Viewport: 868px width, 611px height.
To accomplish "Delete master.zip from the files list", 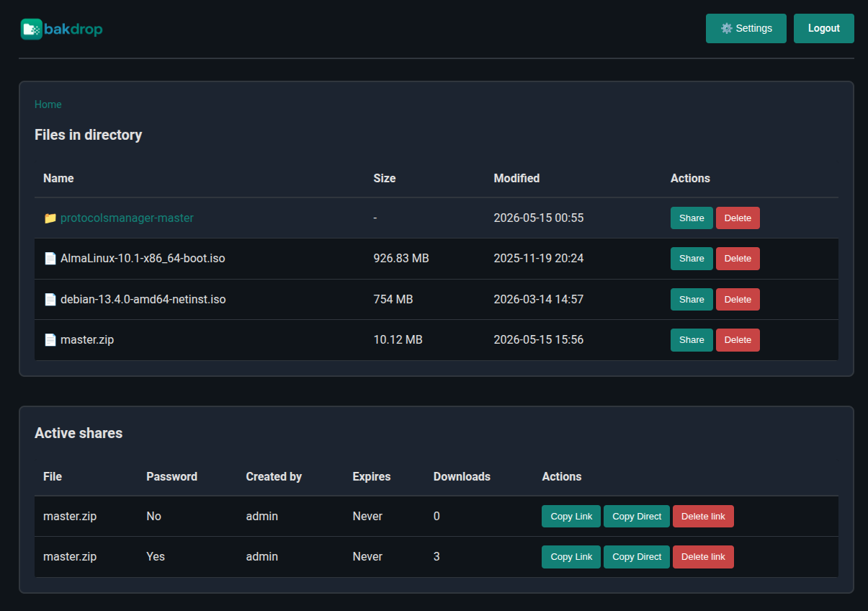I will click(738, 339).
